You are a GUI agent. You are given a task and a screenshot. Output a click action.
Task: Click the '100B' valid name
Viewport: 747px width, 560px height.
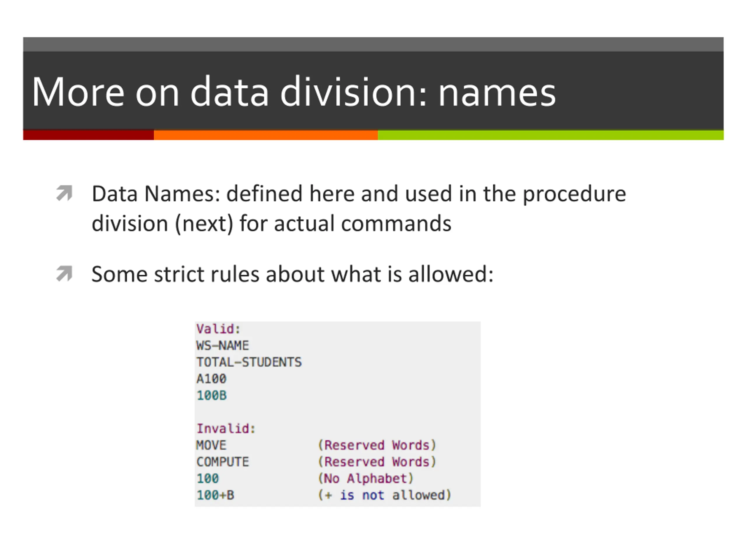click(211, 395)
